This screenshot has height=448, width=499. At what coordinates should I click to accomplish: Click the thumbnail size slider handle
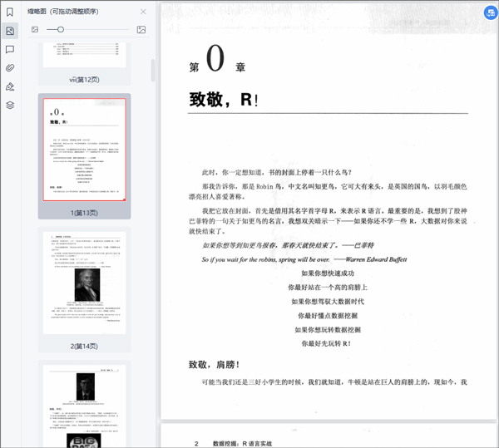pyautogui.click(x=61, y=30)
